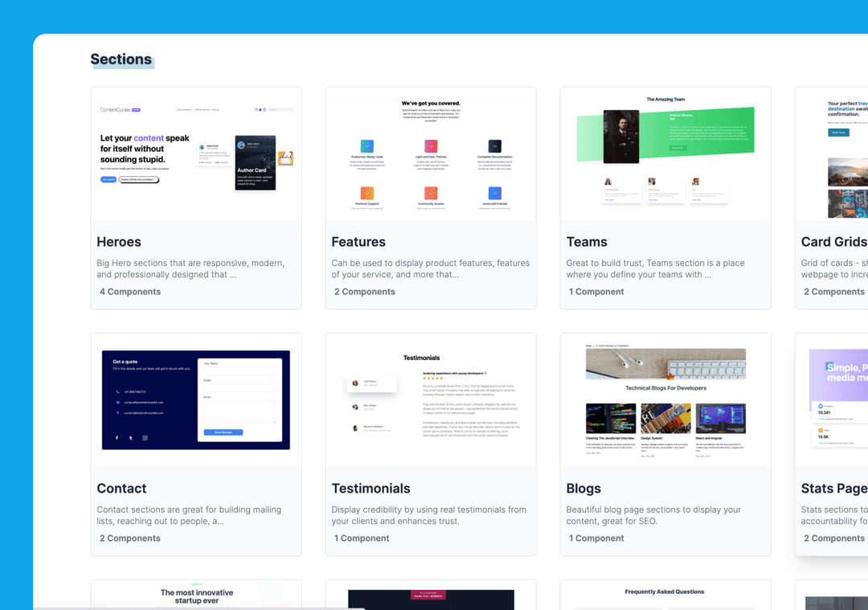Click the Javascript Friendly blue icon in Features preview
Image resolution: width=868 pixels, height=610 pixels.
tap(495, 193)
